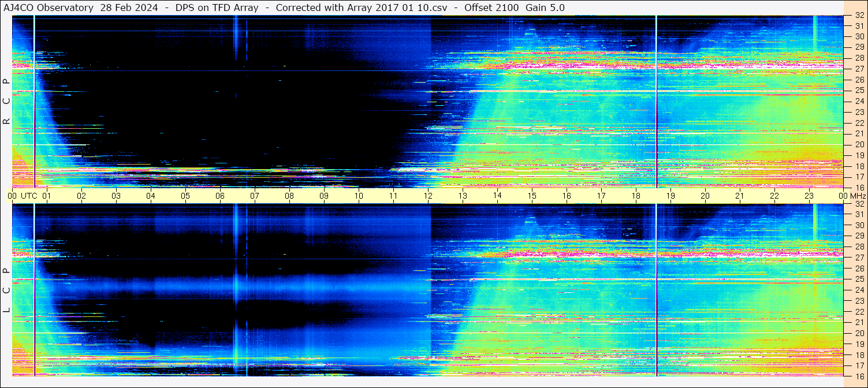Viewport: 868px width, 388px height.
Task: Select the date 28 Feb 2024 in header
Action: point(129,8)
